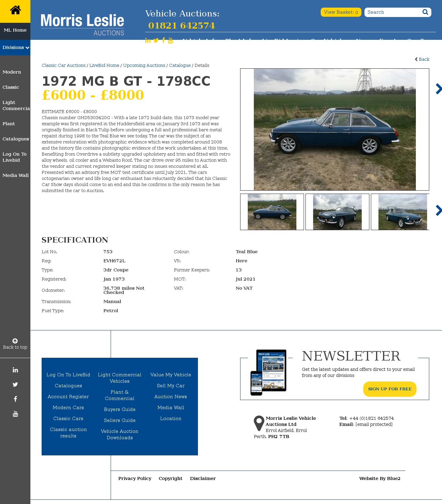Open footer Log On To LiveBid link
This screenshot has width=442, height=504.
click(68, 375)
